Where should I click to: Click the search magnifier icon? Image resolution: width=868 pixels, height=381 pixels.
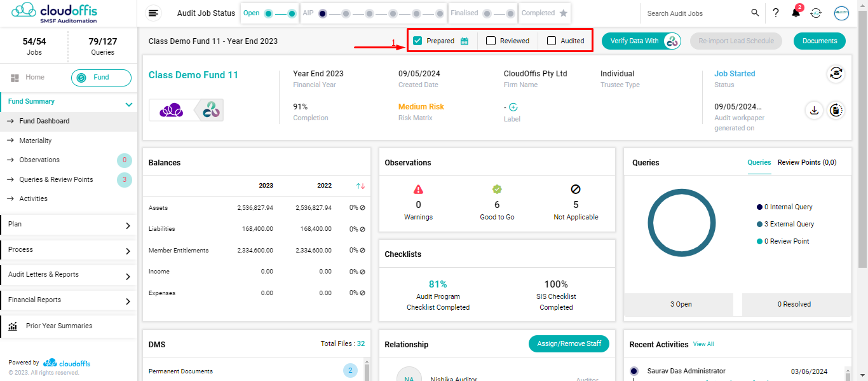coord(755,13)
